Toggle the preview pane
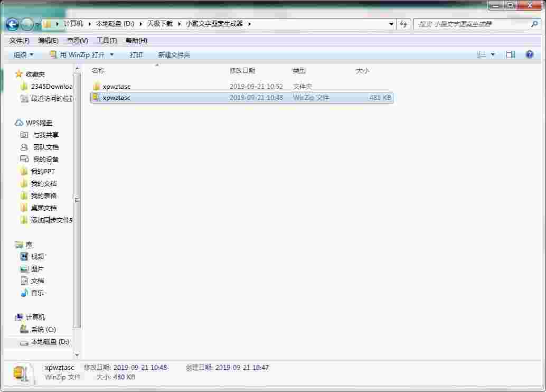 510,54
